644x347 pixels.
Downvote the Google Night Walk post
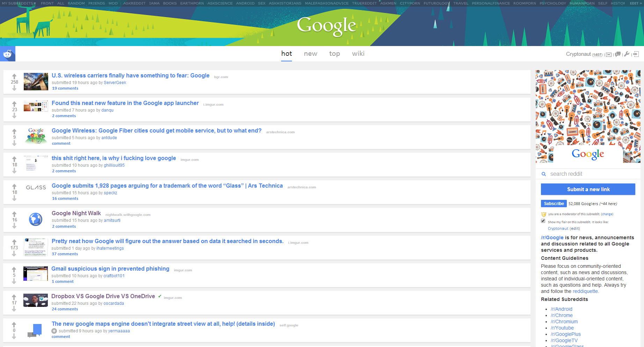(x=14, y=226)
